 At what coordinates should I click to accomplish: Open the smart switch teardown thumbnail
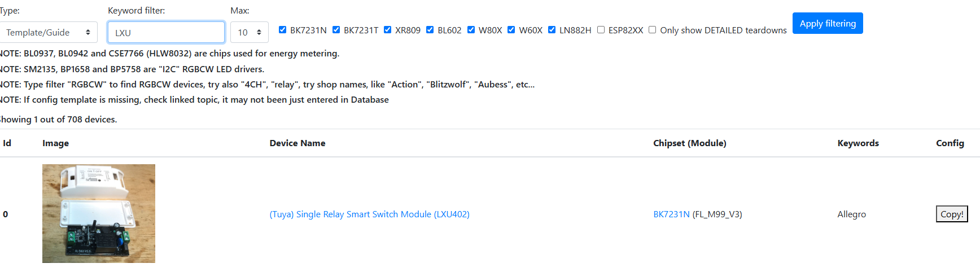(99, 213)
